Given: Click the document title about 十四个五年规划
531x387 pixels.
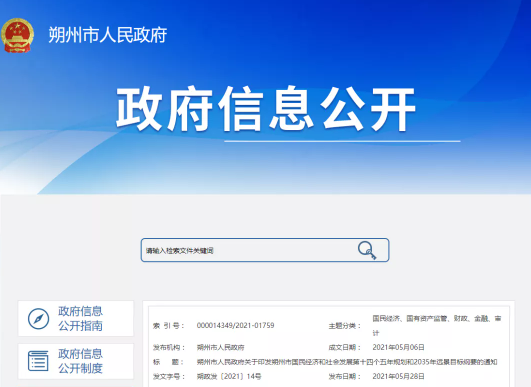Looking at the screenshot, I should click(347, 362).
